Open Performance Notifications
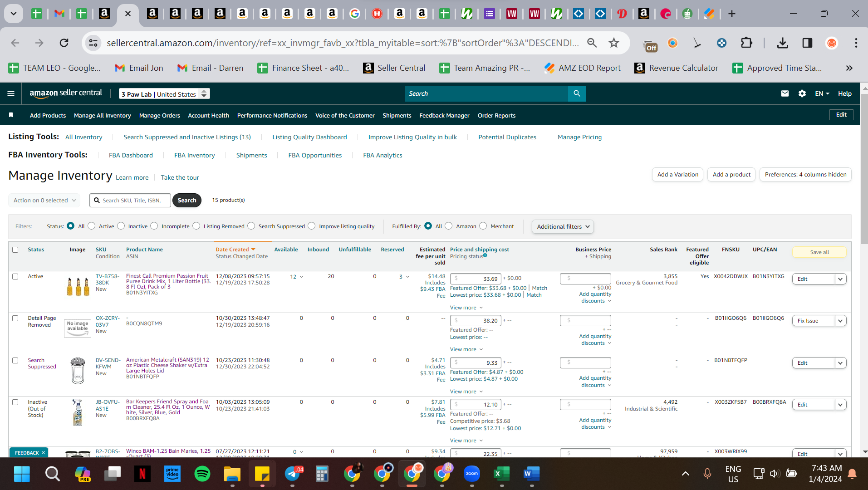The height and width of the screenshot is (490, 868). (272, 115)
